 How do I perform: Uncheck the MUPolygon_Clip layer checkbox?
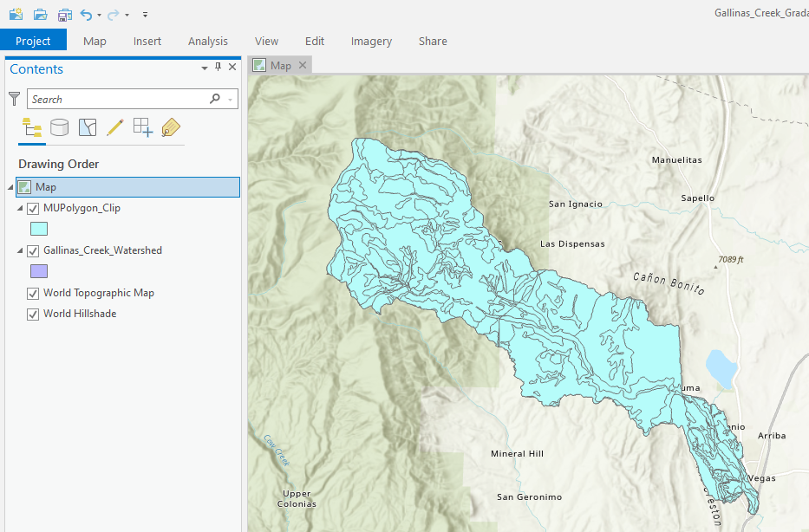33,209
